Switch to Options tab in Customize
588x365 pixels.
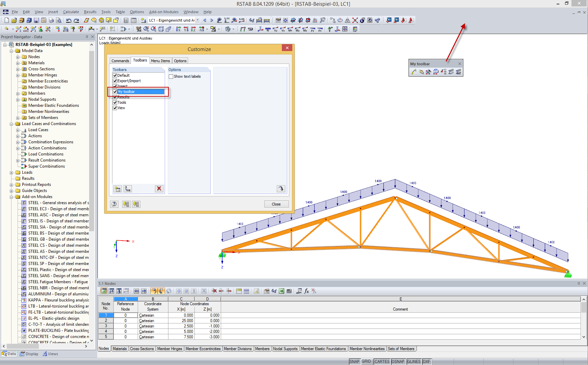pyautogui.click(x=180, y=61)
